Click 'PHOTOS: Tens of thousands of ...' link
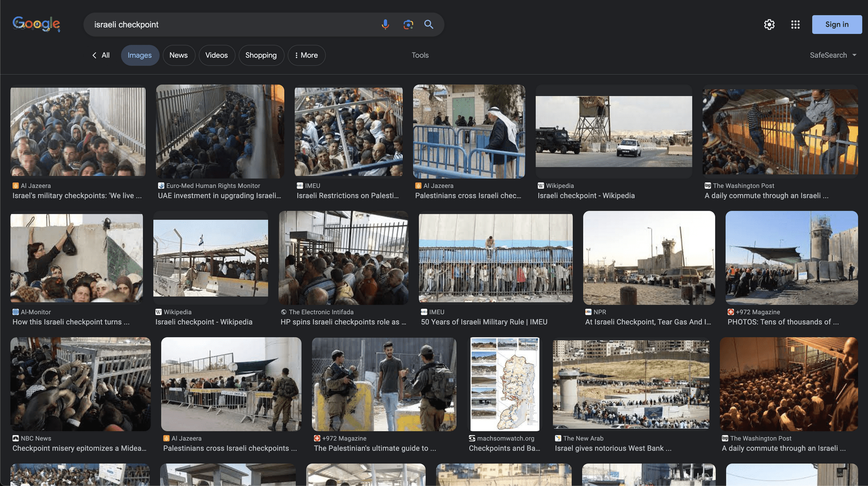Screen dimensions: 868x486 tap(783, 322)
